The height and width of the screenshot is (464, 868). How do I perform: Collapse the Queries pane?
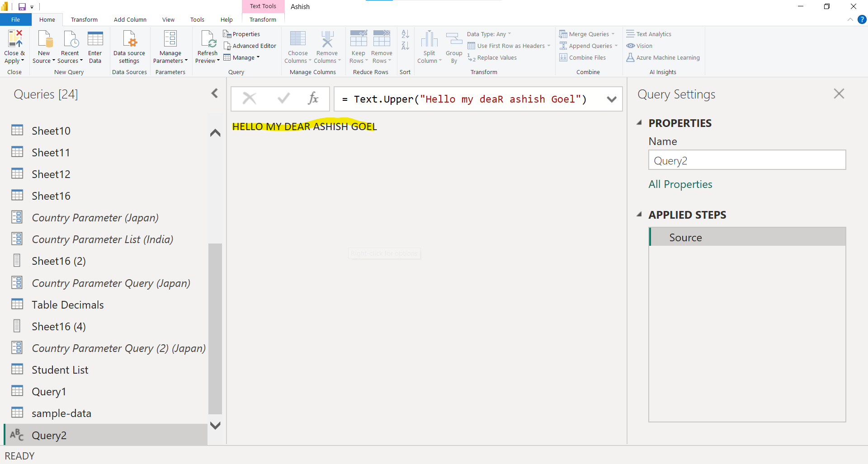(x=215, y=93)
